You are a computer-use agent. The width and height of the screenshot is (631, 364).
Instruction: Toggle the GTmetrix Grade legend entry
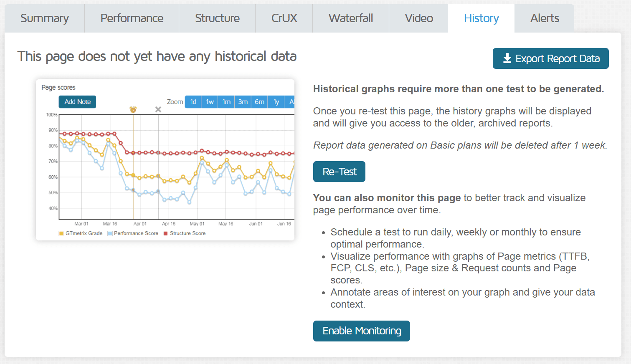(x=80, y=233)
